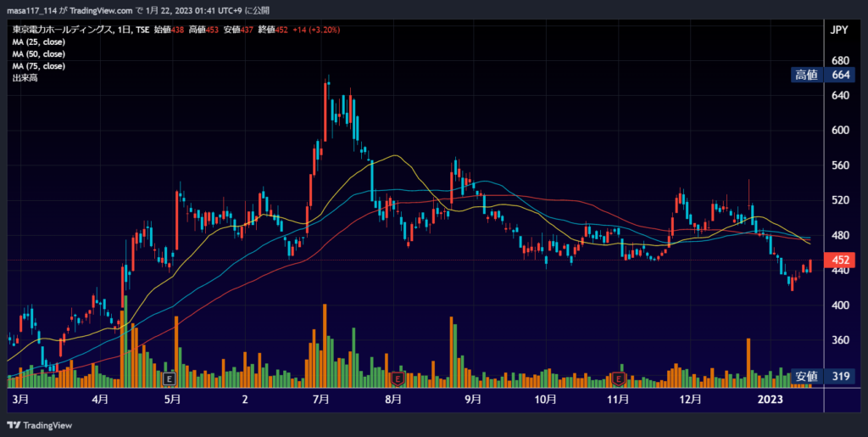
Task: Click the 480 price axis label
Action: point(840,235)
